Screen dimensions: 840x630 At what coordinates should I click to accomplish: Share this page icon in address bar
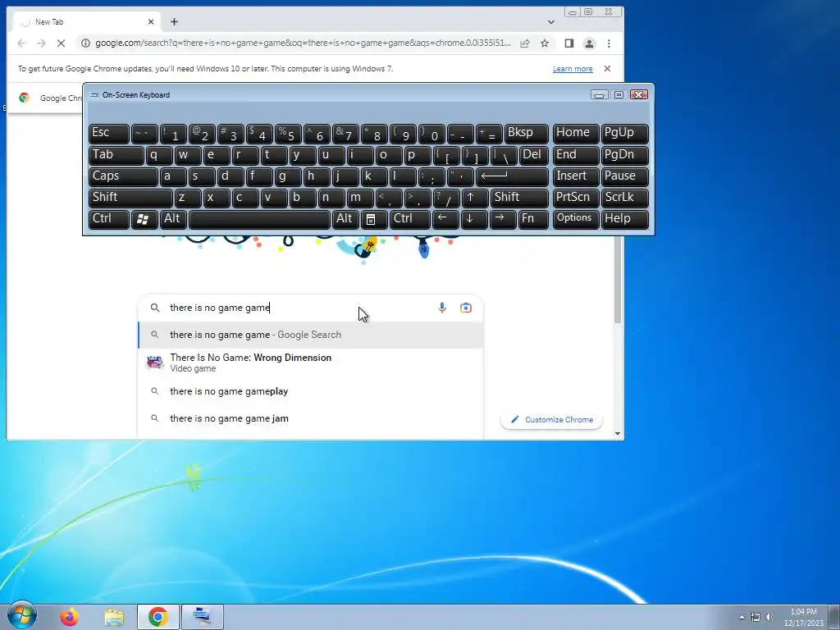tap(525, 43)
